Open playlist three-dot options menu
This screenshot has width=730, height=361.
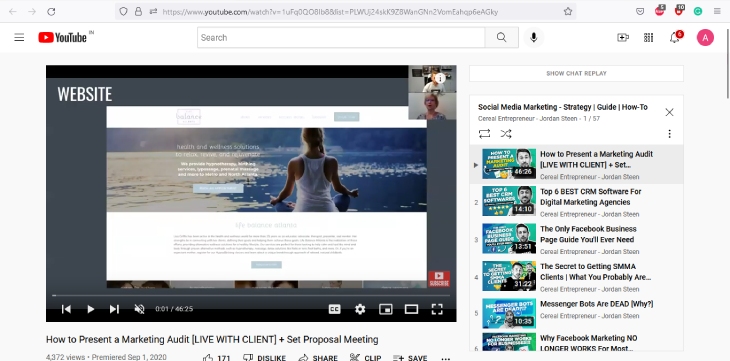point(669,134)
